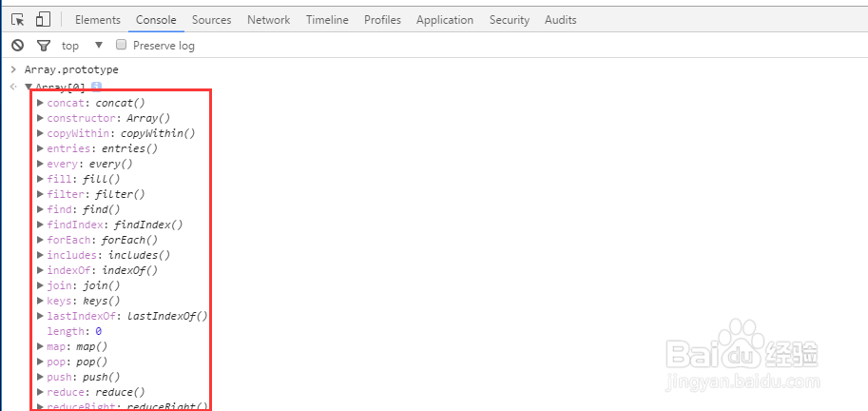Click the reduce() function value
This screenshot has height=411, width=868.
[120, 392]
